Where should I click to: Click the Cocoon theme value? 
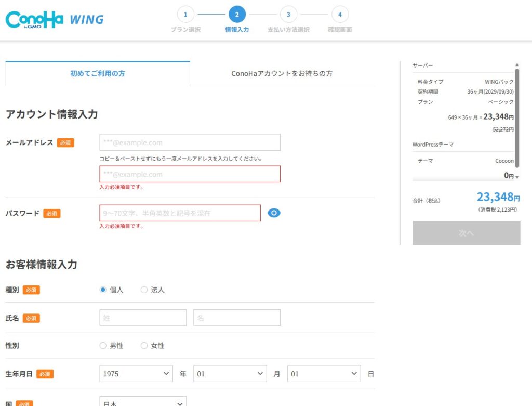[x=504, y=161]
